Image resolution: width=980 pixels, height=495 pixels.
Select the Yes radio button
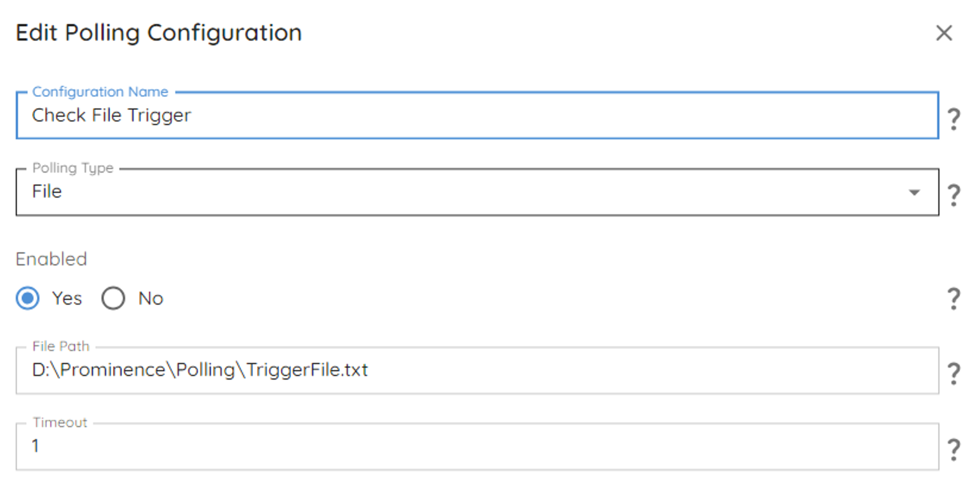tap(27, 298)
